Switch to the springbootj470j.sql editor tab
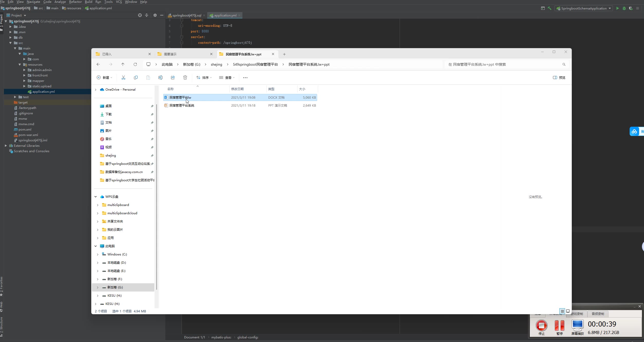This screenshot has height=342, width=644. coord(186,15)
